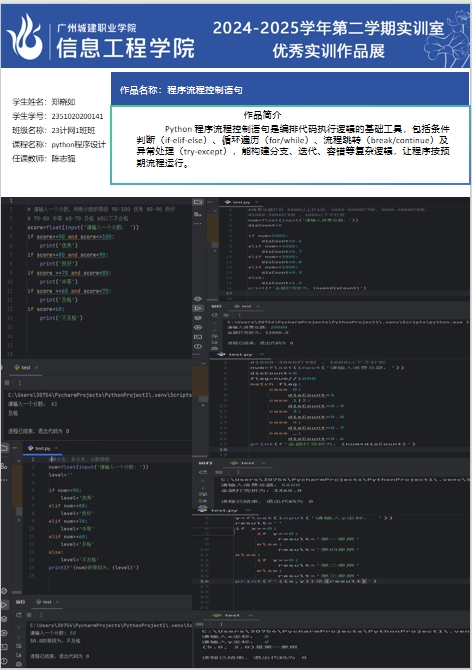Close the test.py tab above the level grading code

(56, 448)
